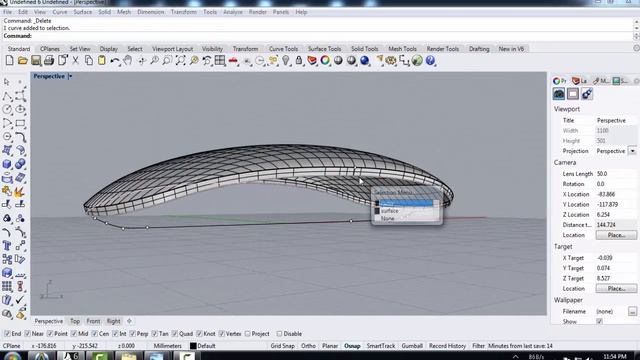This screenshot has height=360, width=640.
Task: Undo last action with the Undo arrow
Action: click(115, 61)
